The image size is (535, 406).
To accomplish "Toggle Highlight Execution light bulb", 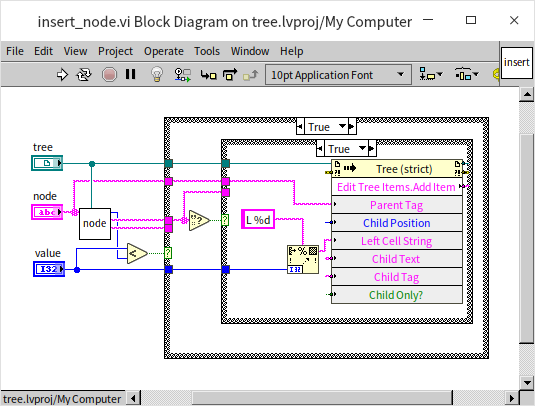I will (157, 74).
